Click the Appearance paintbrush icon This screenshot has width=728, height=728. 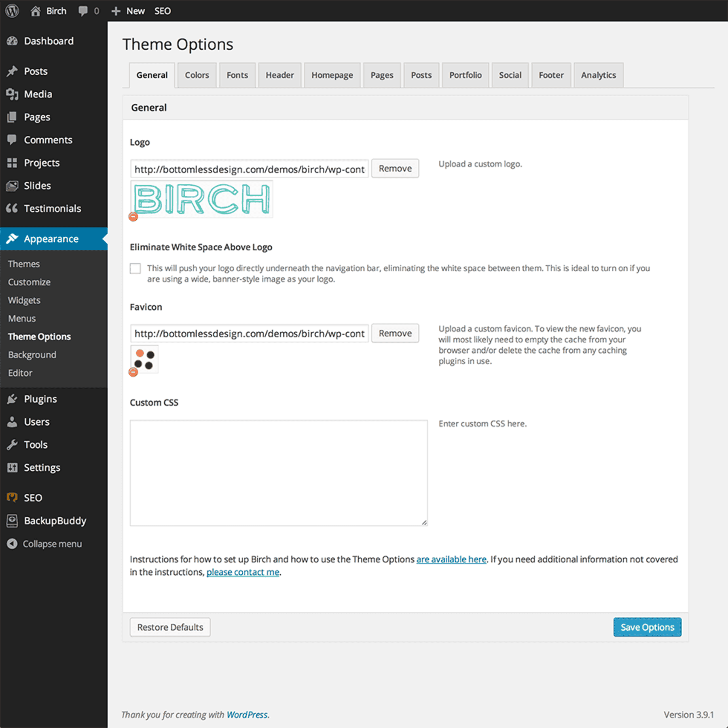[12, 239]
